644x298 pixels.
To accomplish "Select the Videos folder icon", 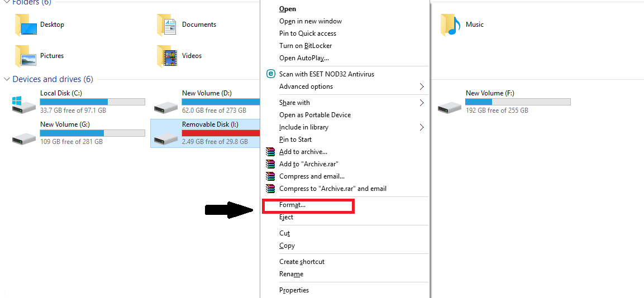I will point(167,56).
